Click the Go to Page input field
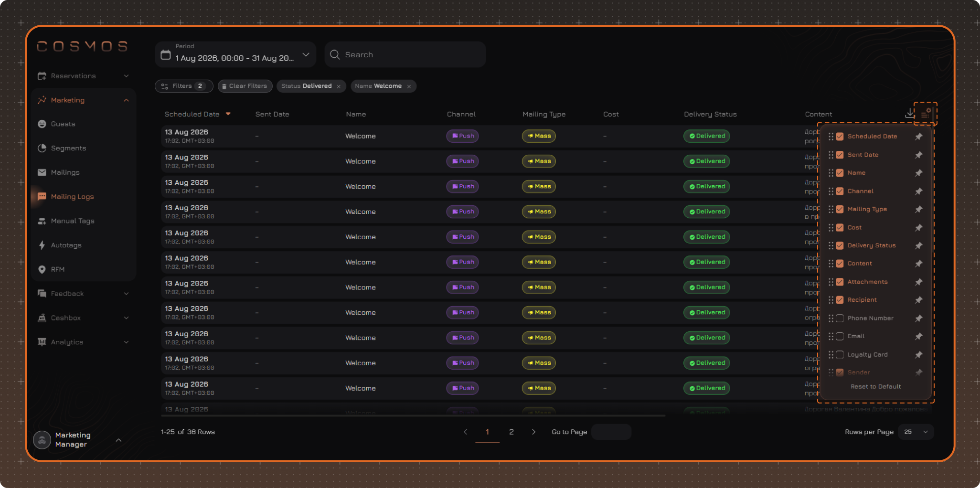980x488 pixels. [x=611, y=432]
